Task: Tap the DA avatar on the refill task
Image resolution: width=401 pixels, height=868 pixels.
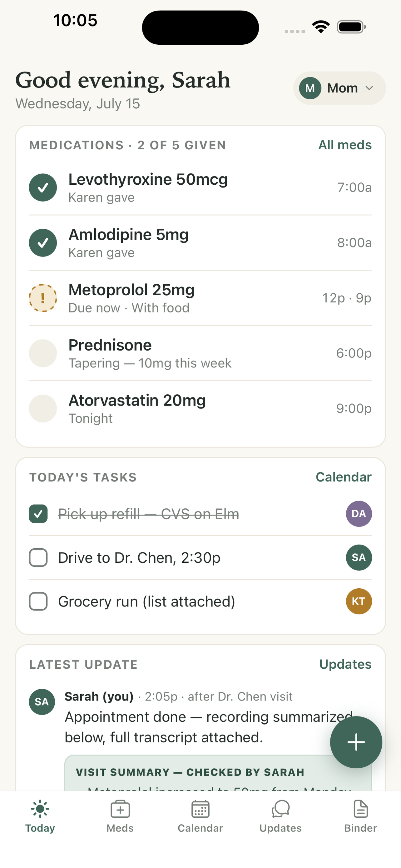Action: click(x=359, y=514)
